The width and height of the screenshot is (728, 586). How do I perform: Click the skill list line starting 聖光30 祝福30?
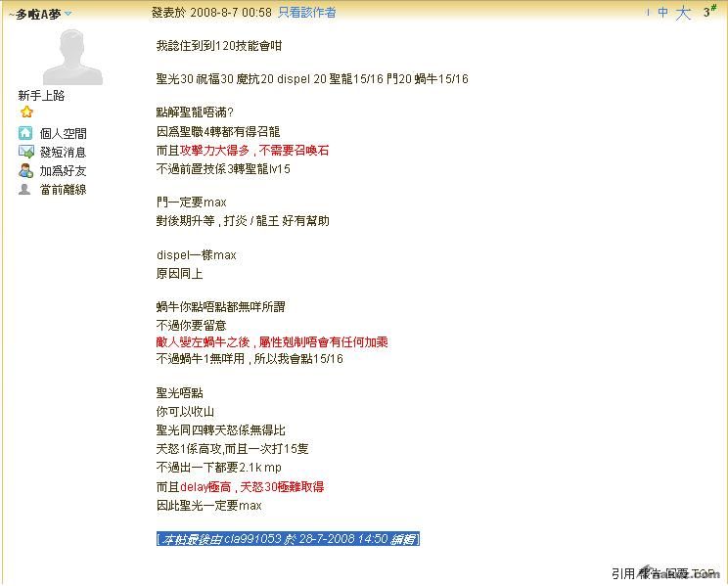pyautogui.click(x=312, y=79)
